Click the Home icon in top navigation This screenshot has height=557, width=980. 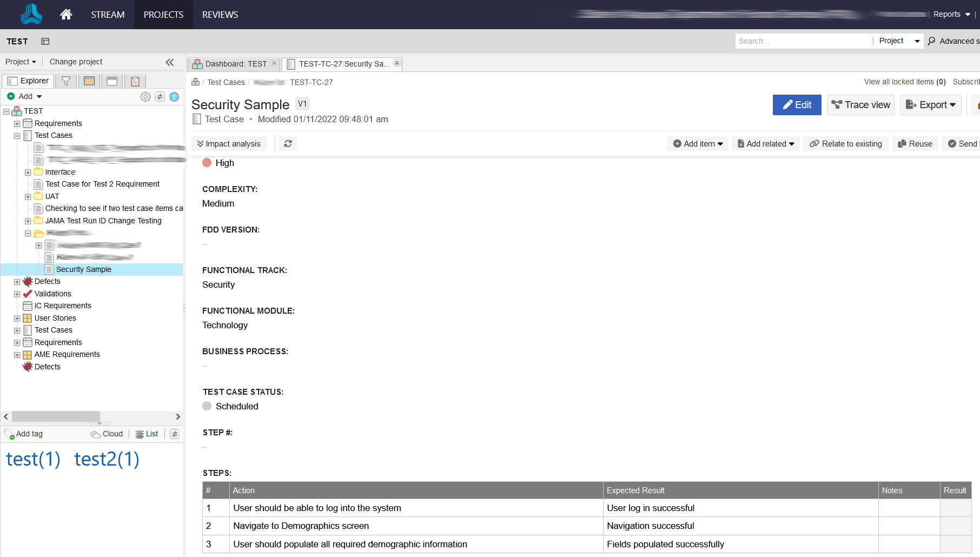pos(66,15)
